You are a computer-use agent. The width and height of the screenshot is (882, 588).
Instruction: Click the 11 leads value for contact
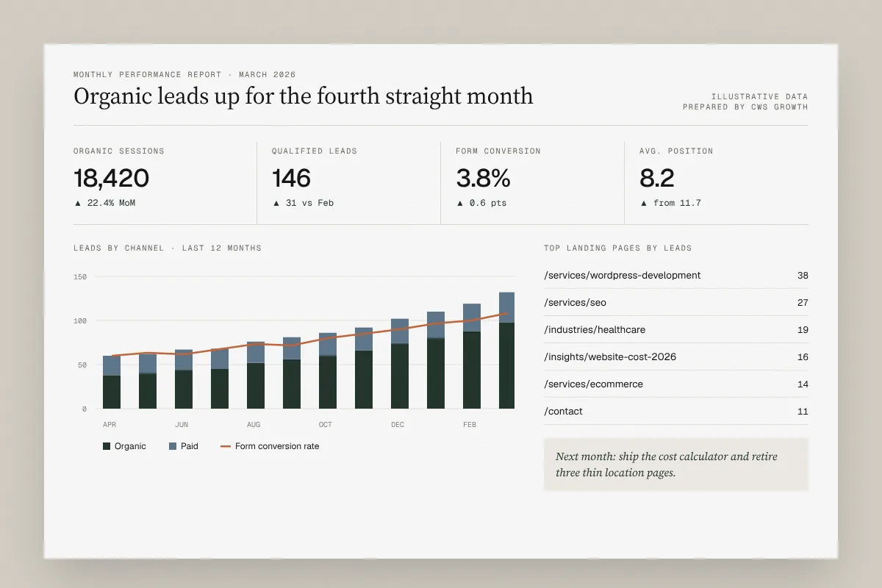(803, 412)
